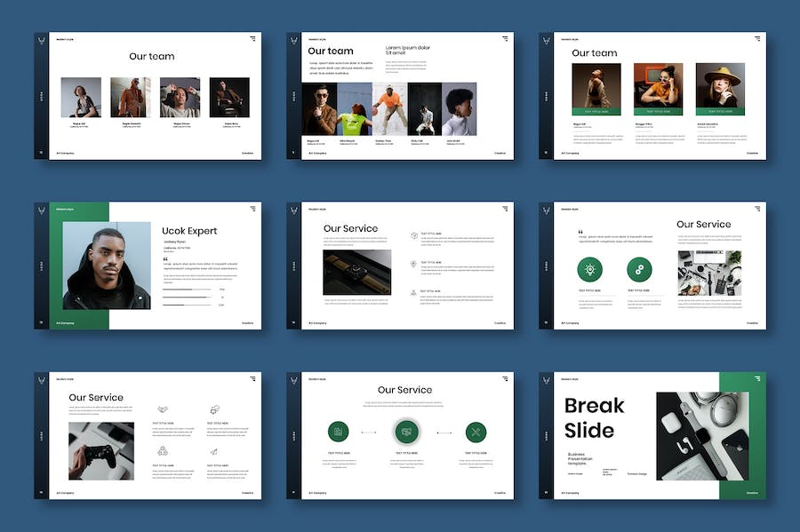Open hamburger menu on Ucok Expert slide
The image size is (800, 532).
point(253,209)
